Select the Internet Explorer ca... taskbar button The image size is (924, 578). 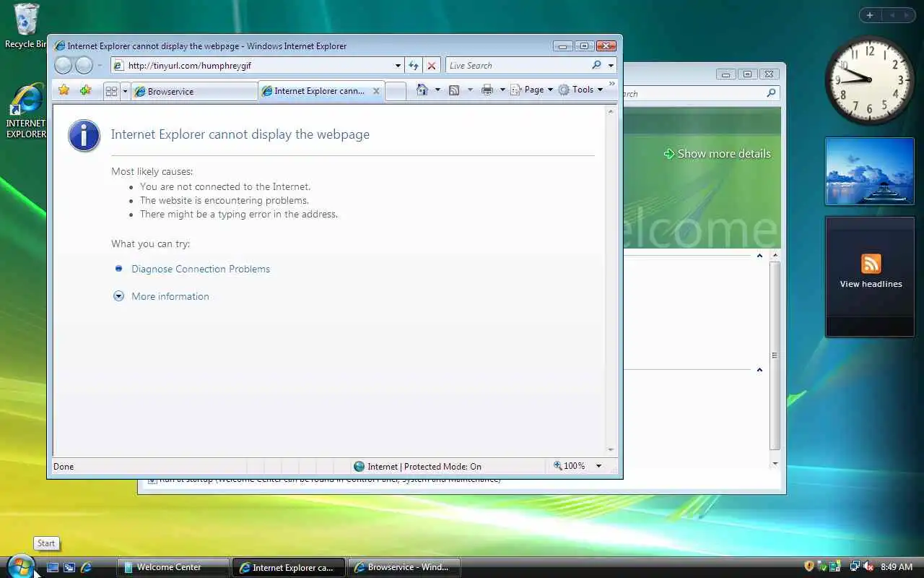[288, 567]
